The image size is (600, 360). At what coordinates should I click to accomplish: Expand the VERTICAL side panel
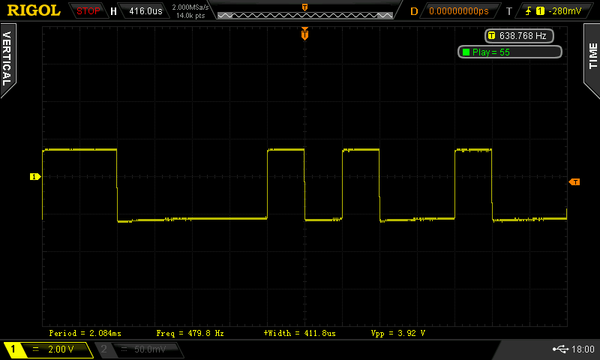point(8,60)
